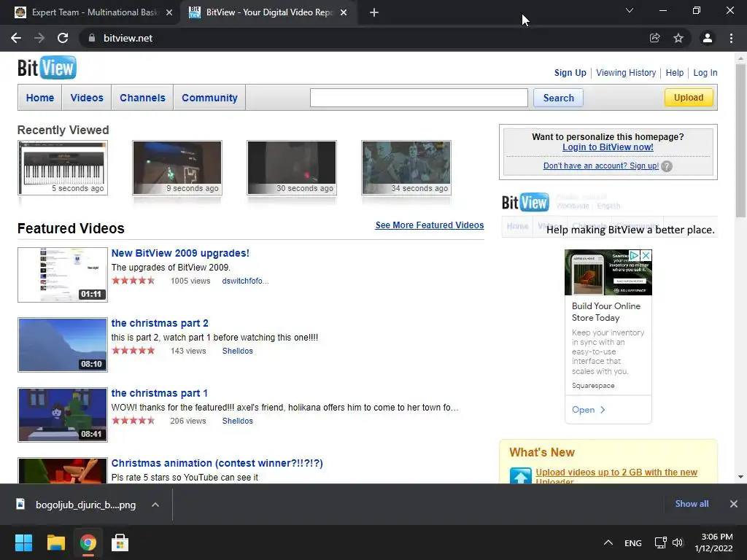Click the question mark icon beside Sign up

[x=667, y=166]
